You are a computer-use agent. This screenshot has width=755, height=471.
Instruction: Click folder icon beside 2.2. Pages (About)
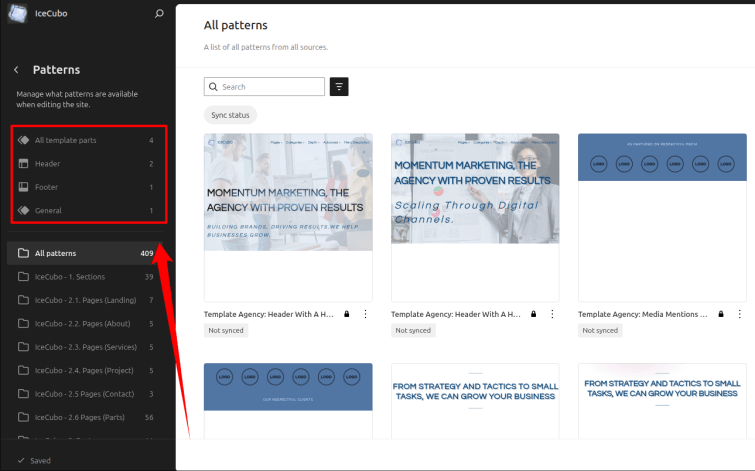pyautogui.click(x=23, y=324)
